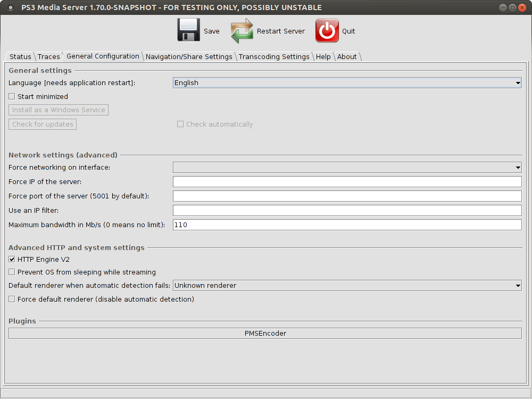The height and width of the screenshot is (399, 532).
Task: Enable the Start minimized checkbox
Action: [12, 96]
